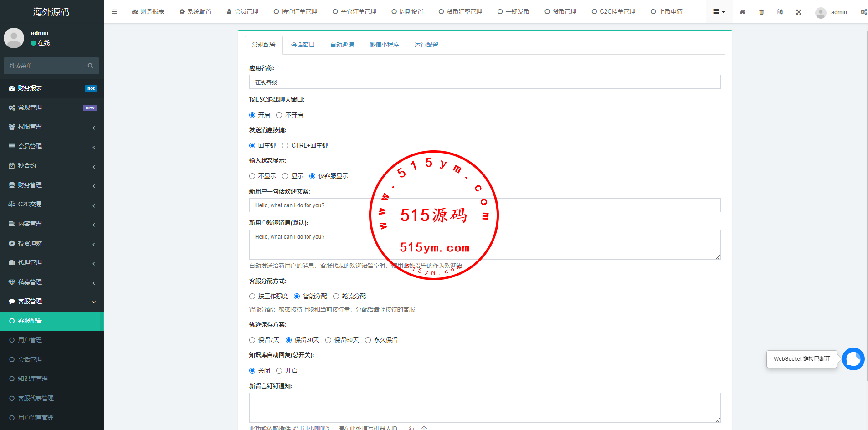Click the 应用名称 input field
This screenshot has height=430, width=868.
[x=484, y=82]
